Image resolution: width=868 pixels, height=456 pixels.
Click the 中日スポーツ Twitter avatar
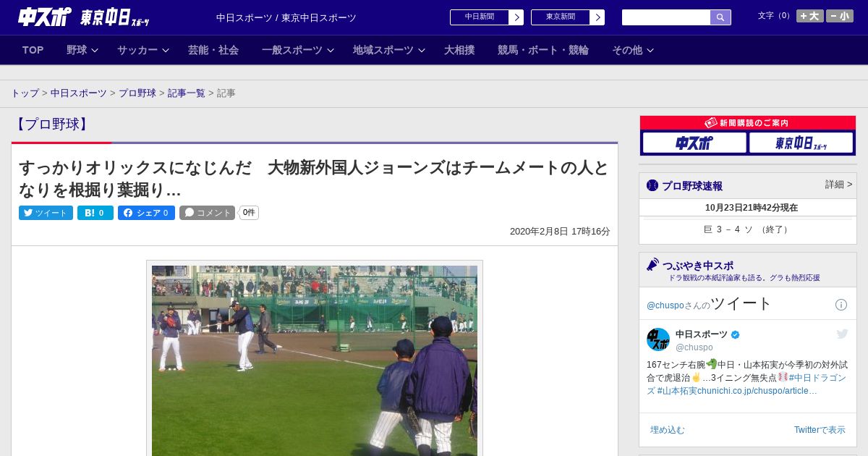pyautogui.click(x=658, y=339)
